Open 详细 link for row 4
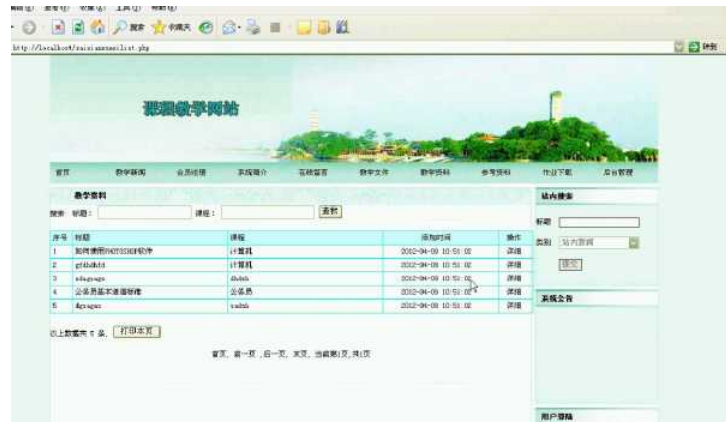726x431 pixels. [x=514, y=292]
